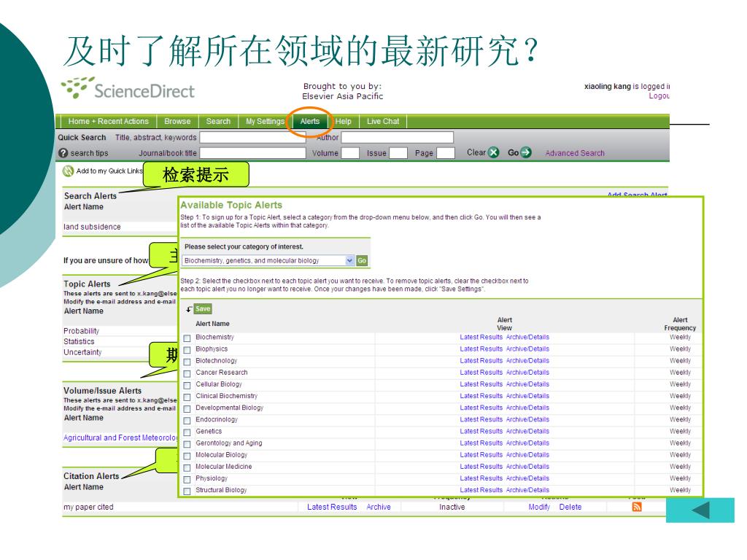Viewport: 747px width, 560px height.
Task: Click the Logout link
Action: 659,96
